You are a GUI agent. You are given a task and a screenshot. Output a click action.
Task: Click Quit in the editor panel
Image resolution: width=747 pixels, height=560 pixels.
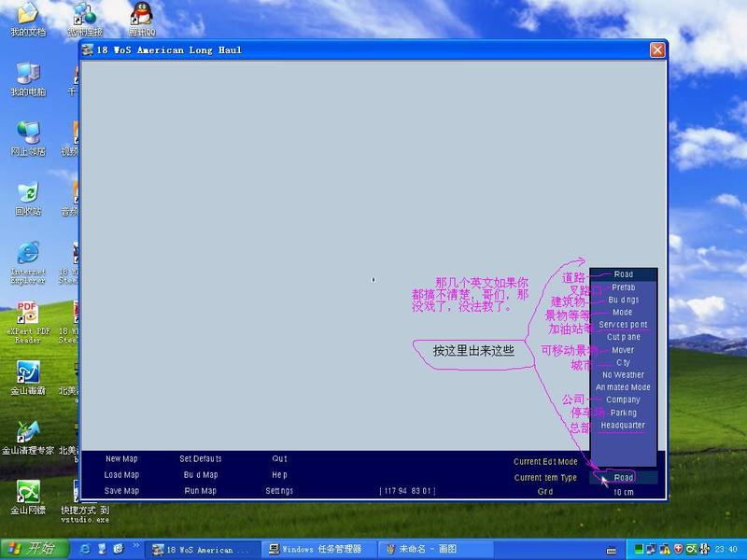coord(279,458)
